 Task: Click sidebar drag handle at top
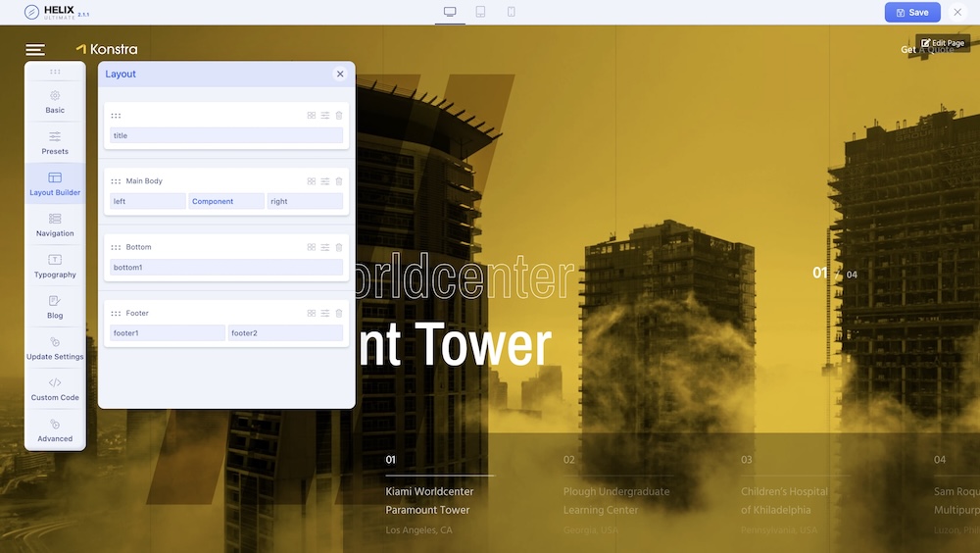point(55,72)
